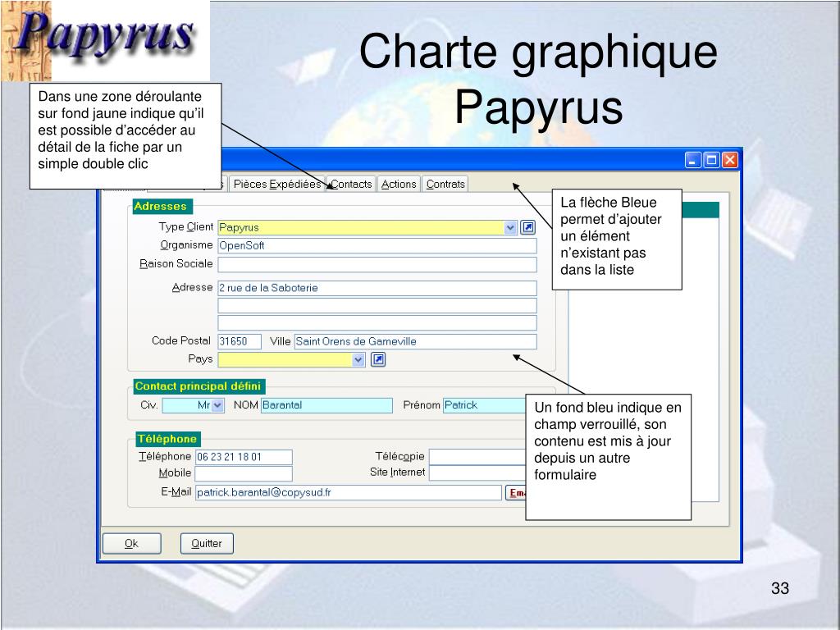The height and width of the screenshot is (630, 840).
Task: Click the Organisme field containing OpenSoft
Action: 377,246
